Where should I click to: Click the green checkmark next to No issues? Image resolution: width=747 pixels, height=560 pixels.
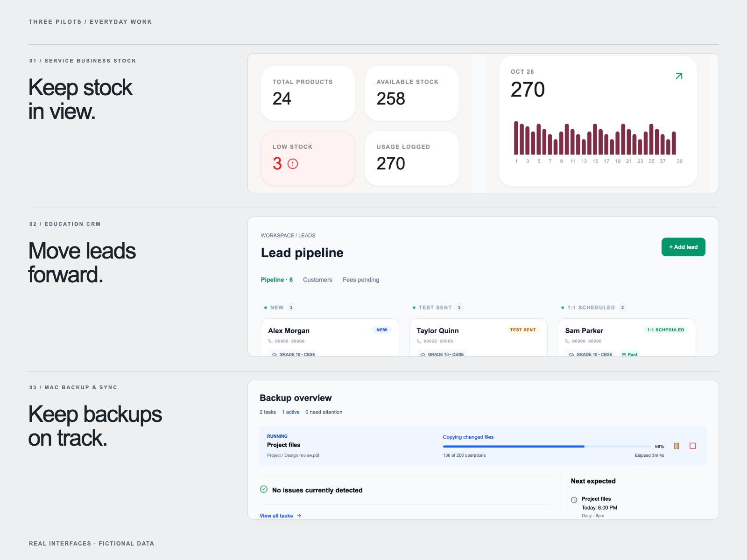[x=264, y=490]
